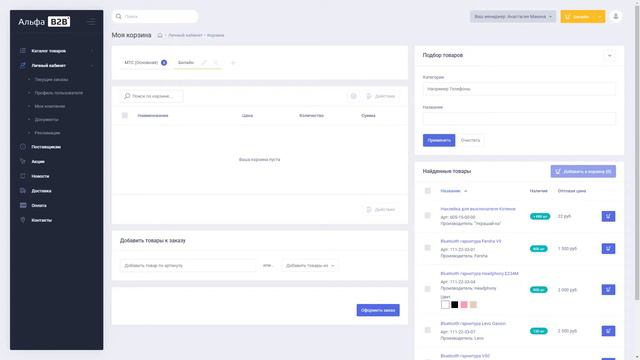The height and width of the screenshot is (360, 640).
Task: Add a new cart with plus icon
Action: coord(233,62)
